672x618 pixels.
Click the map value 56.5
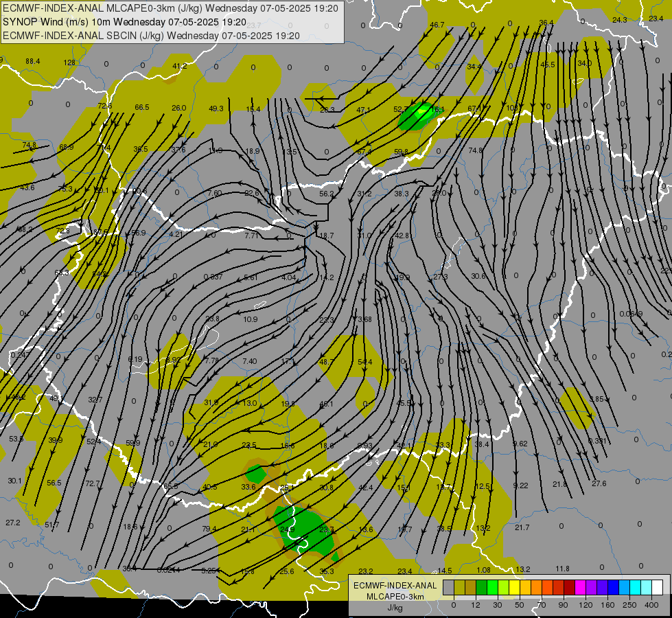pyautogui.click(x=54, y=483)
